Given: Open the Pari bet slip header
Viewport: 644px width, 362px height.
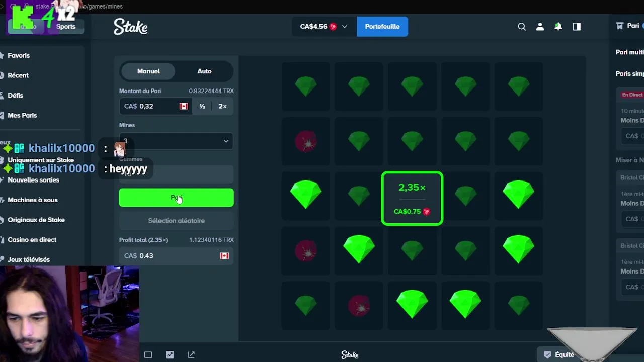Looking at the screenshot, I should 629,26.
